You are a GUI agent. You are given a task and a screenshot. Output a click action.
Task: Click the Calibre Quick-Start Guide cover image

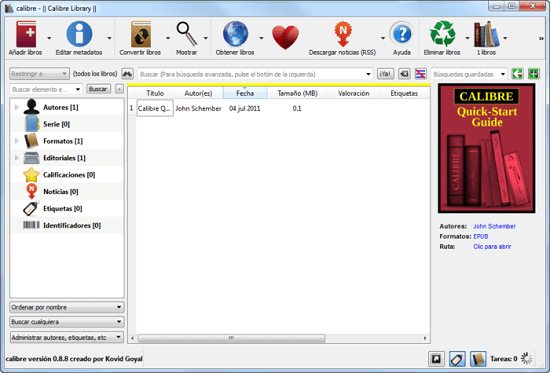coord(487,148)
